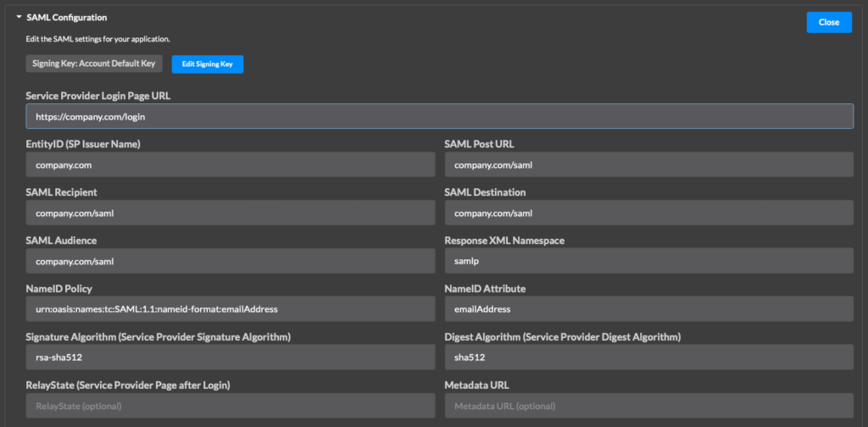This screenshot has width=868, height=427.
Task: Click the Signature Algorithm label text
Action: click(159, 337)
